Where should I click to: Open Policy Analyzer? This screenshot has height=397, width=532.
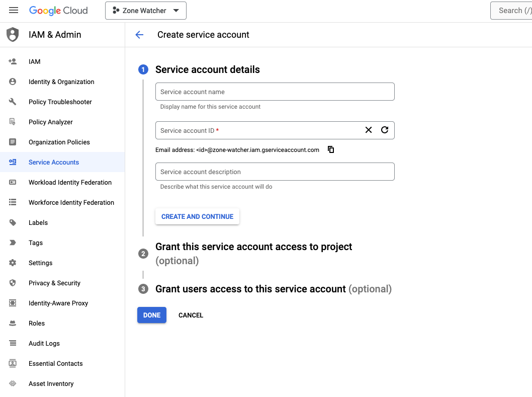[62, 122]
